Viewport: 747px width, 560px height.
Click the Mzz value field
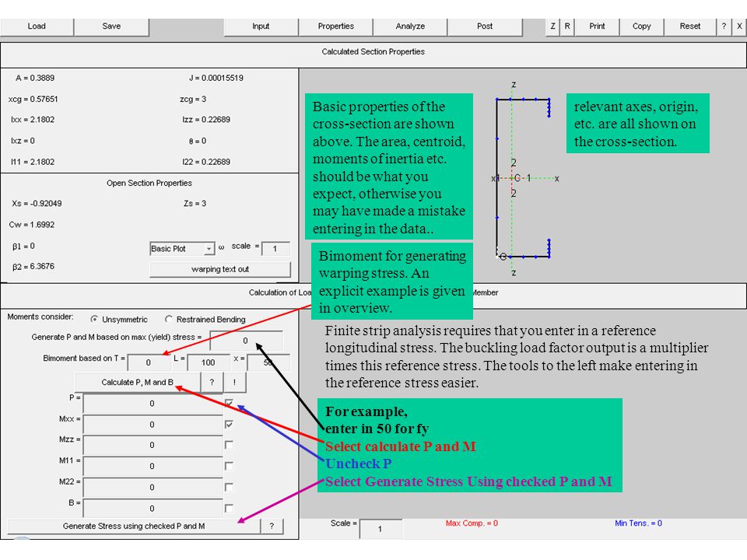pos(153,445)
